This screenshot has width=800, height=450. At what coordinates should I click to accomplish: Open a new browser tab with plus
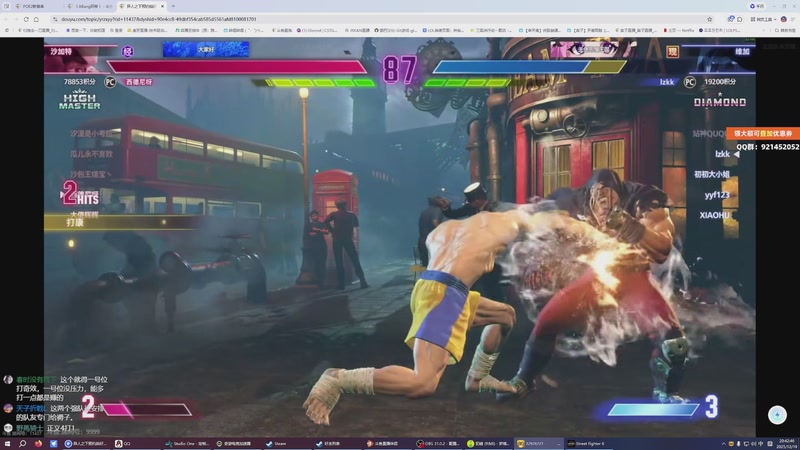coord(173,6)
